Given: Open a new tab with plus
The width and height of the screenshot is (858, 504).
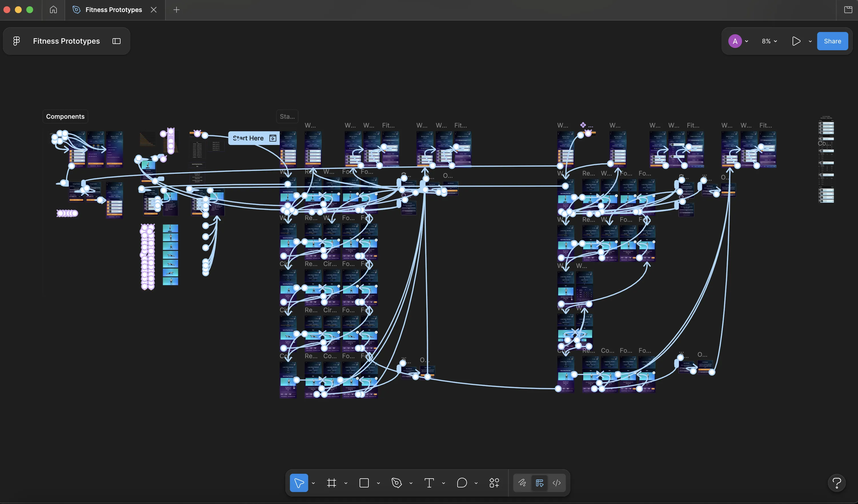Looking at the screenshot, I should tap(176, 10).
